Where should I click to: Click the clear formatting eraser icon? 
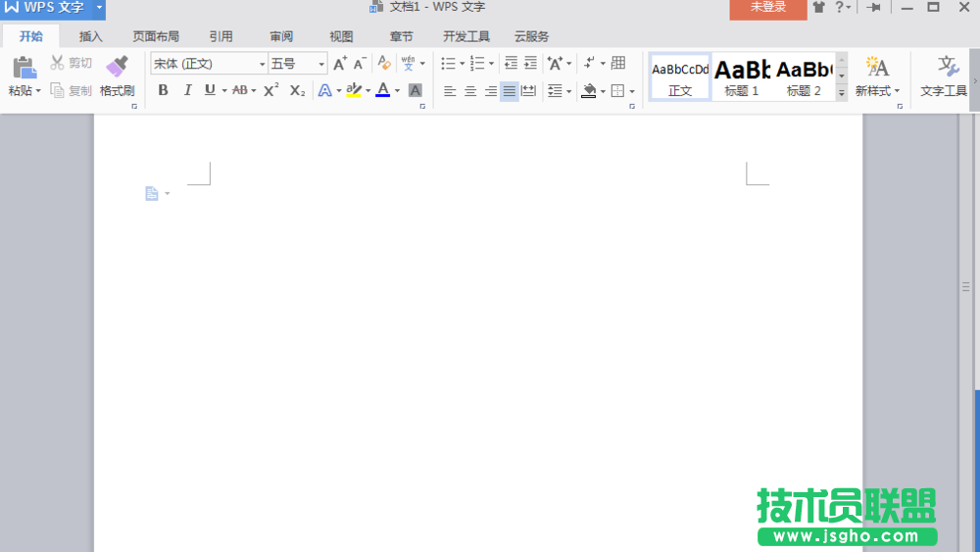point(383,64)
